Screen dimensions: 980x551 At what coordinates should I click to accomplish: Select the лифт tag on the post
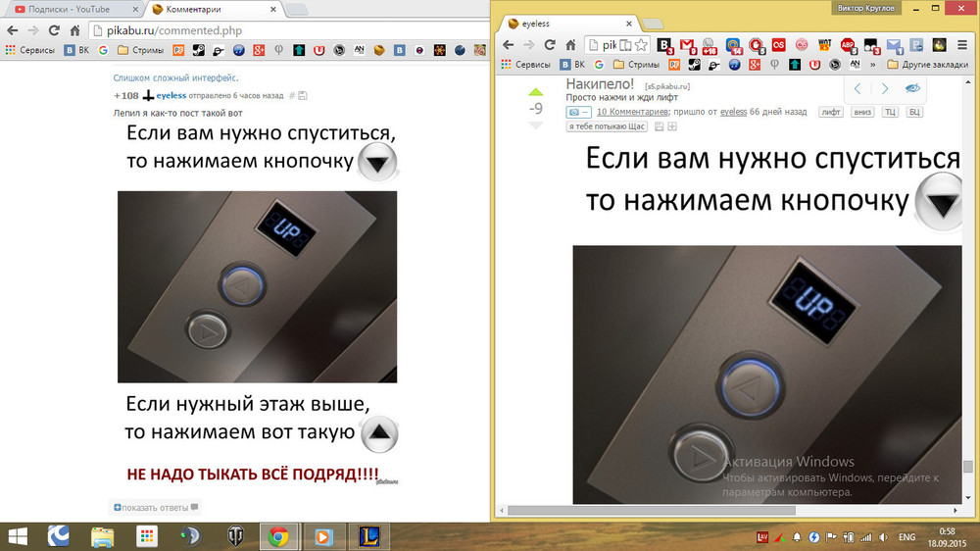point(831,113)
